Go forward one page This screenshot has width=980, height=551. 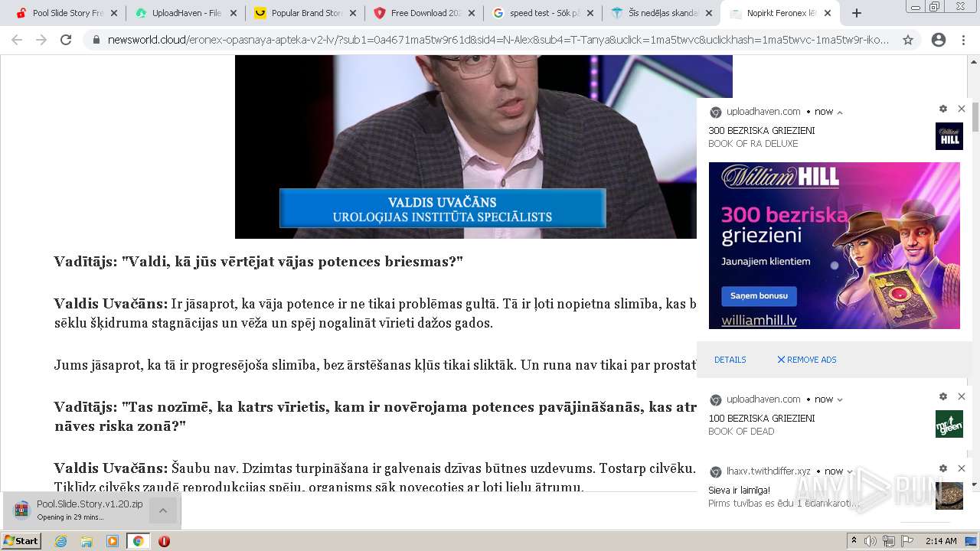41,40
